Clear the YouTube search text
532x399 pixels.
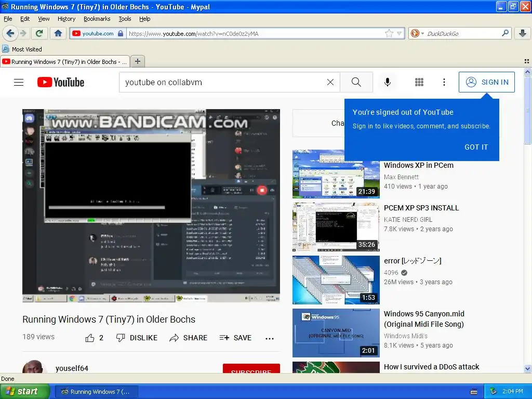tap(330, 82)
